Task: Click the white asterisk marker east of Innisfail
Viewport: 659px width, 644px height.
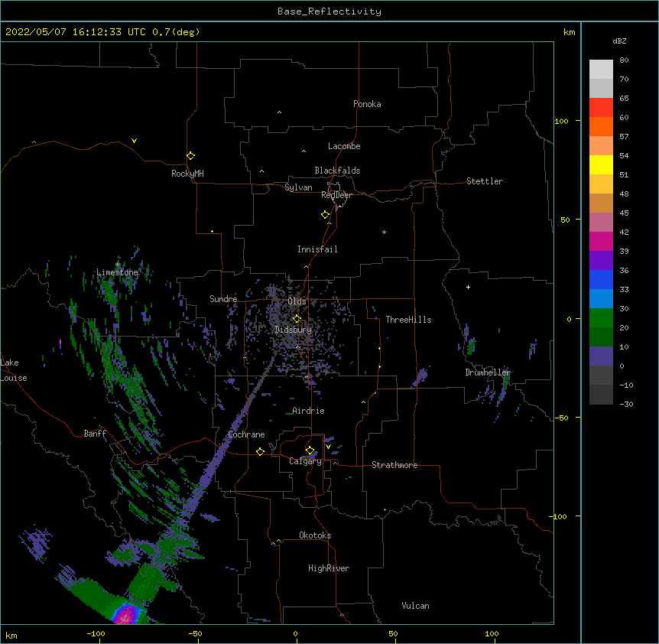Action: (x=384, y=232)
